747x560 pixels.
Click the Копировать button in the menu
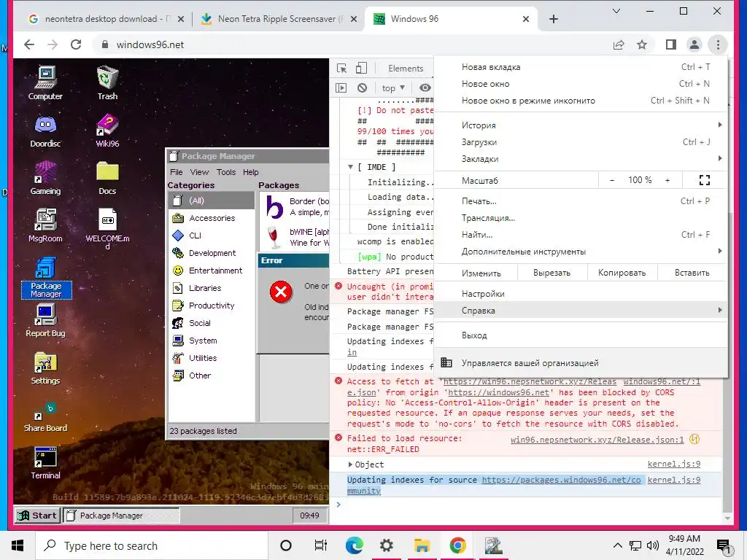622,273
